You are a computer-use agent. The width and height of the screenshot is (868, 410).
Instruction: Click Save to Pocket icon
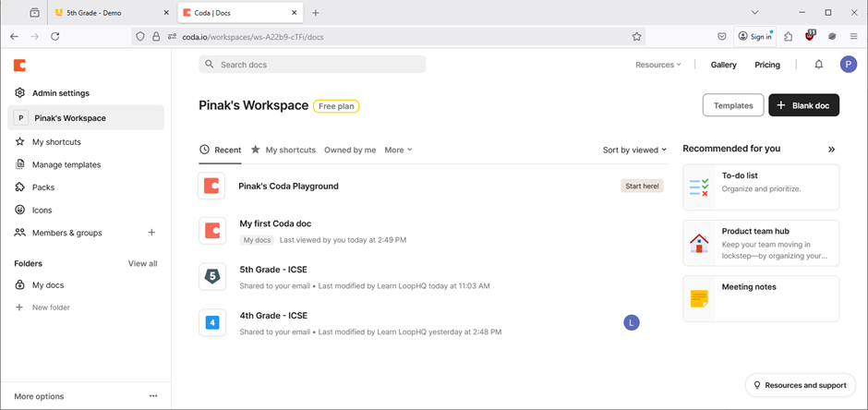coord(722,37)
